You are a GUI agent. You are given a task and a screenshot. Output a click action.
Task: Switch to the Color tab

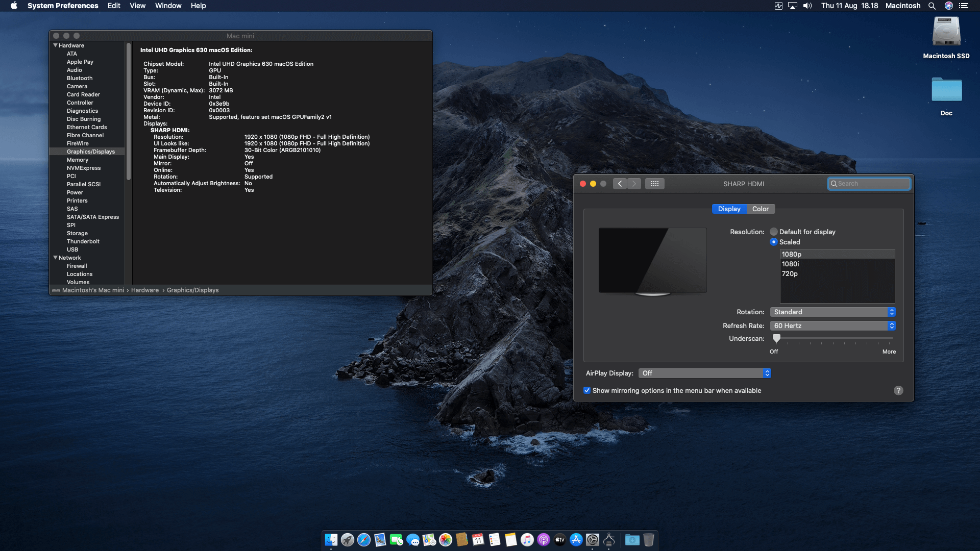(760, 209)
